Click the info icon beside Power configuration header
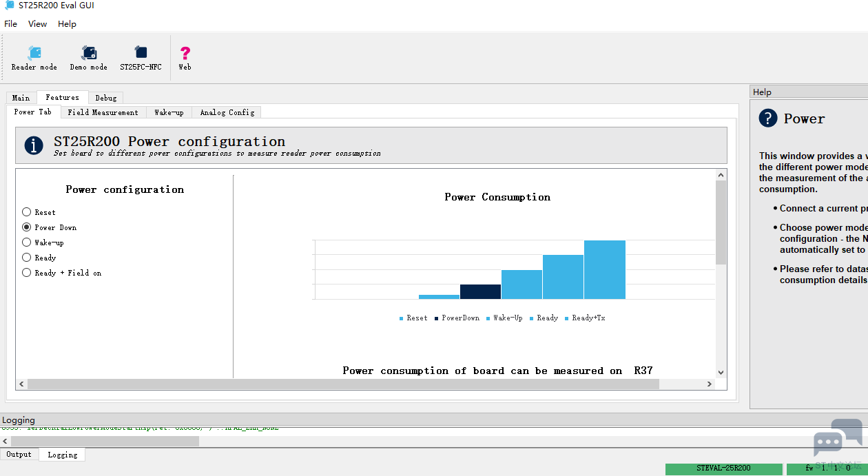 coord(34,145)
